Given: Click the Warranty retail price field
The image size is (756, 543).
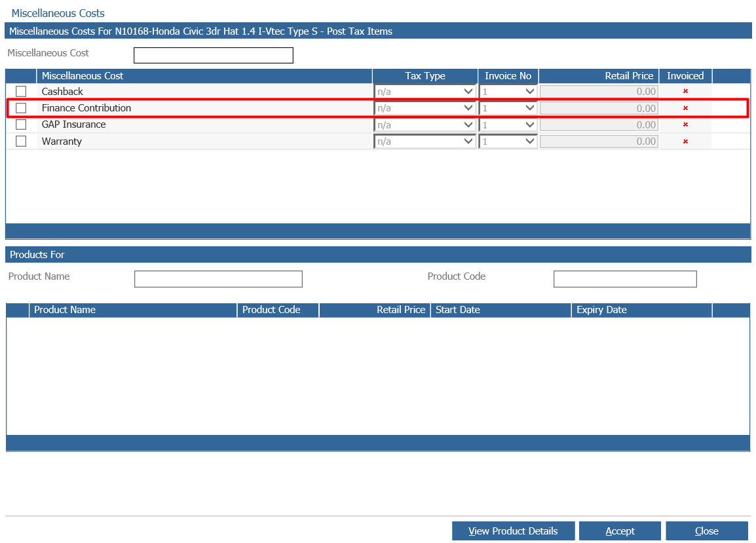Looking at the screenshot, I should tap(599, 141).
